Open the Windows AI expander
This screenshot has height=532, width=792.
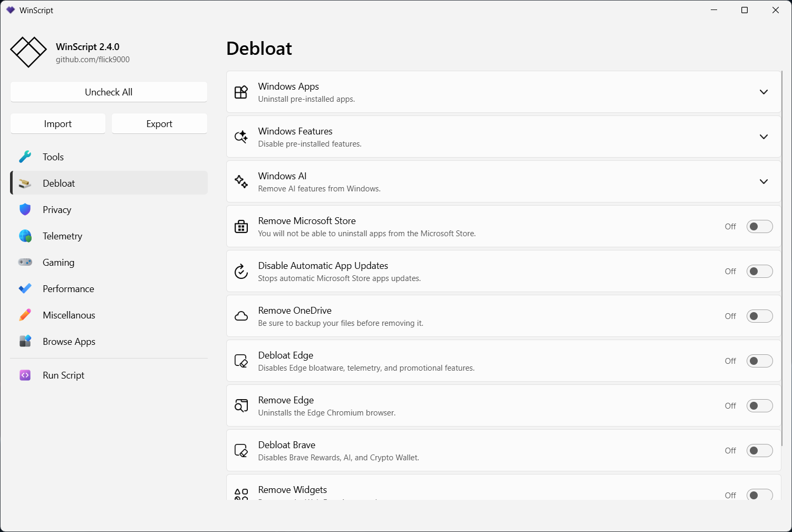764,182
